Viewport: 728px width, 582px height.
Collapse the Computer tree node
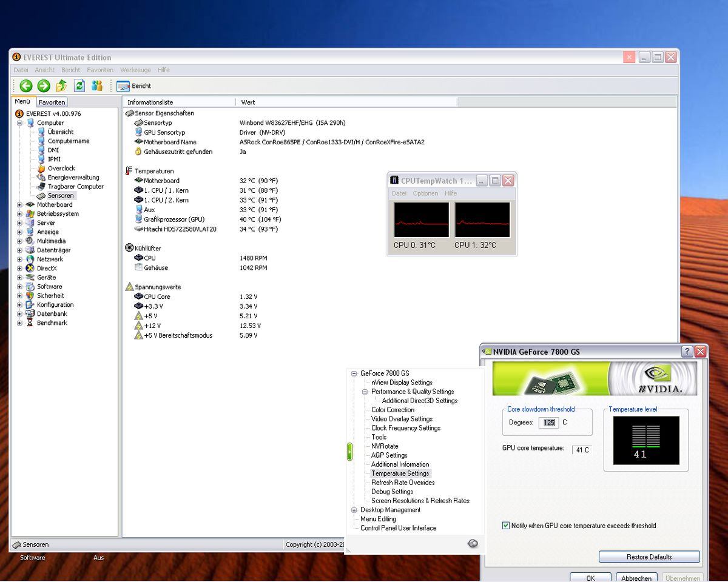point(19,122)
